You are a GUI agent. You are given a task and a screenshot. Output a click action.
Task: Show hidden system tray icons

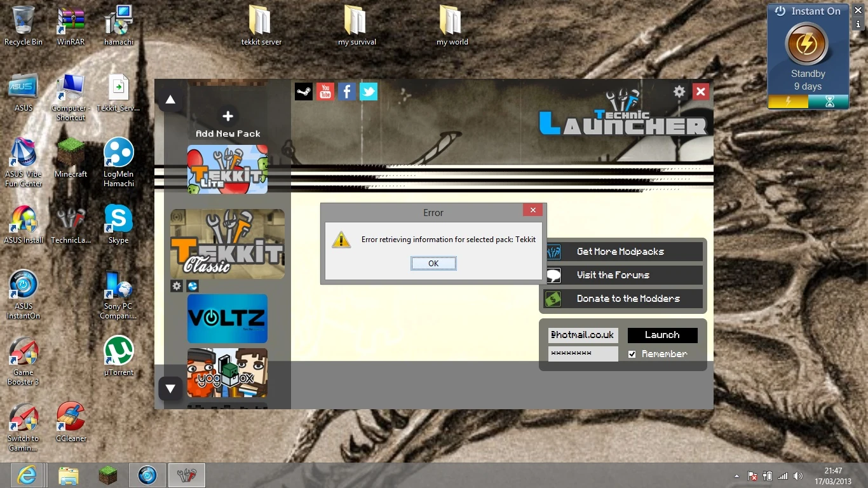tap(736, 476)
